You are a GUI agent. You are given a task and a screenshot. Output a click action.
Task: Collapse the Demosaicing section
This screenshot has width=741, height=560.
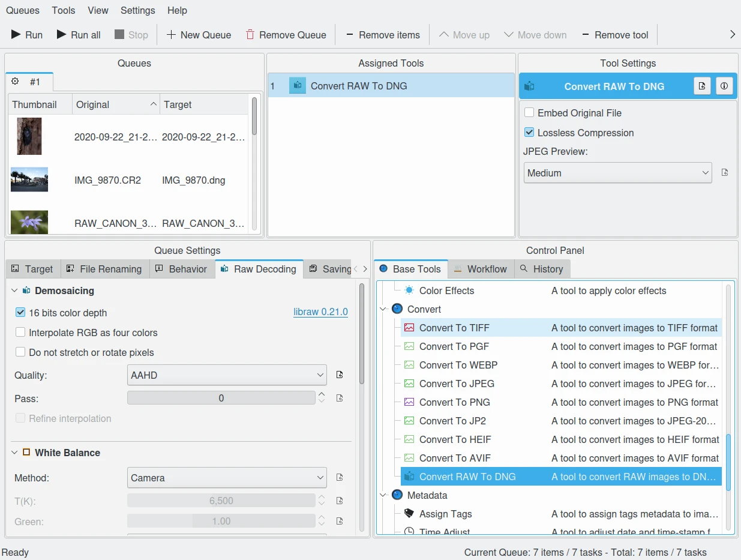click(14, 291)
